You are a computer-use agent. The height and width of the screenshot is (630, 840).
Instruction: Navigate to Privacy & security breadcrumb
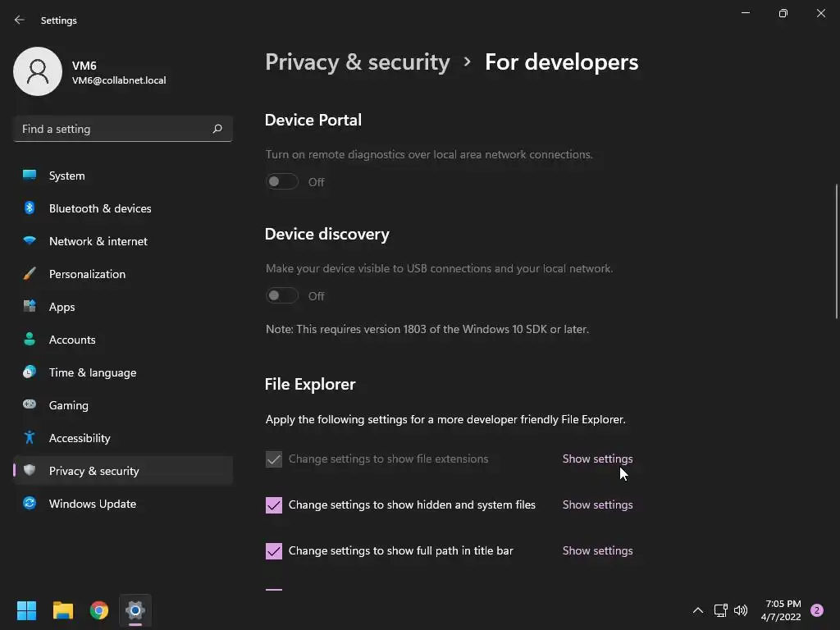(358, 62)
